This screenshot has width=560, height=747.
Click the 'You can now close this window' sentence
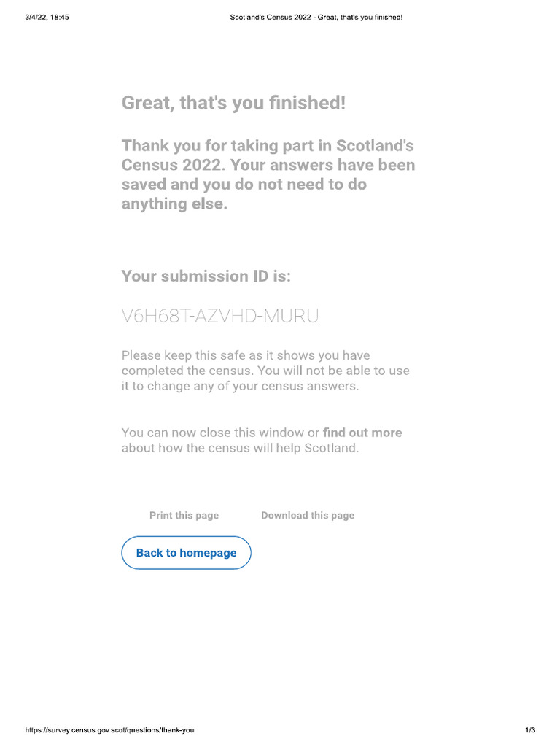click(x=220, y=433)
